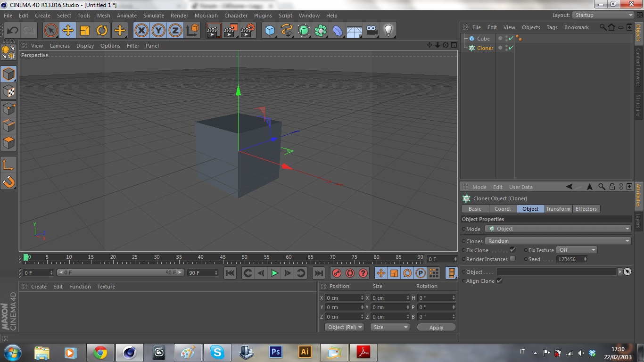Add a Cube primitive from the toolbar
The image size is (644, 362).
pyautogui.click(x=270, y=31)
